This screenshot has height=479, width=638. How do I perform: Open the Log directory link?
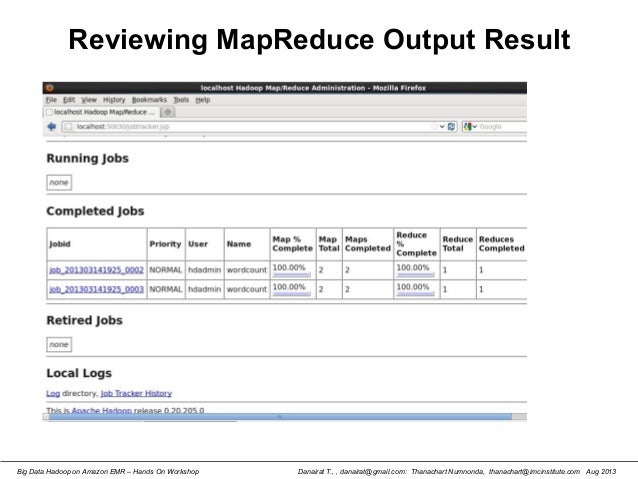53,393
